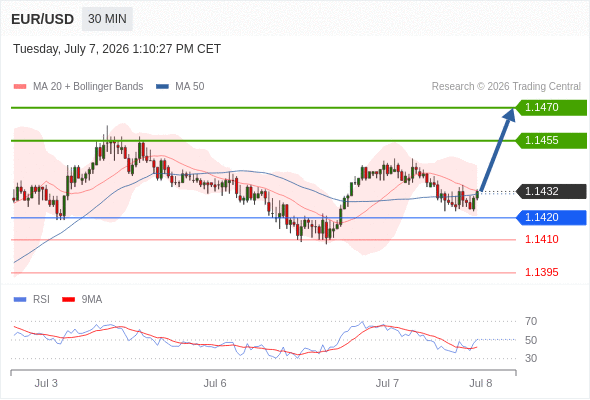Click the blue RSI legend swatch

coord(20,300)
